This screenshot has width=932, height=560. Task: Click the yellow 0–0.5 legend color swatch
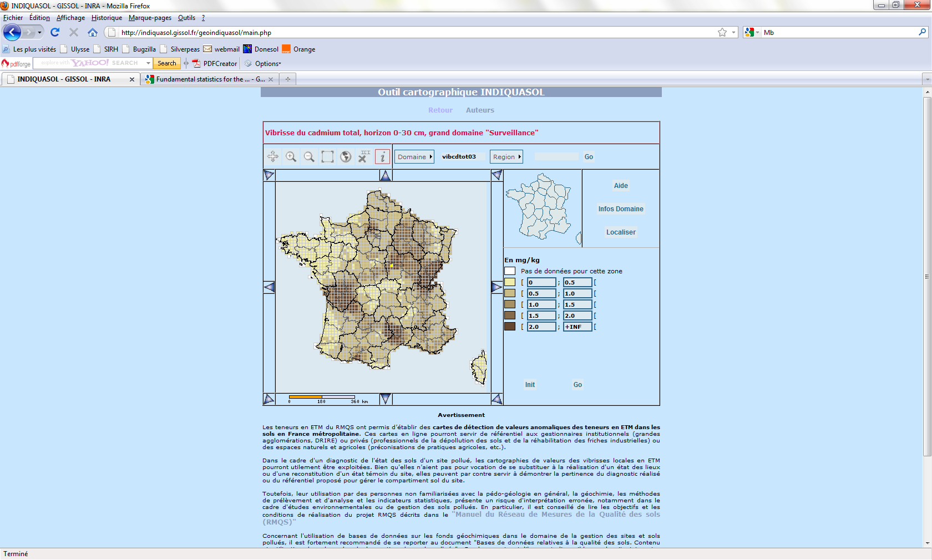pos(510,282)
